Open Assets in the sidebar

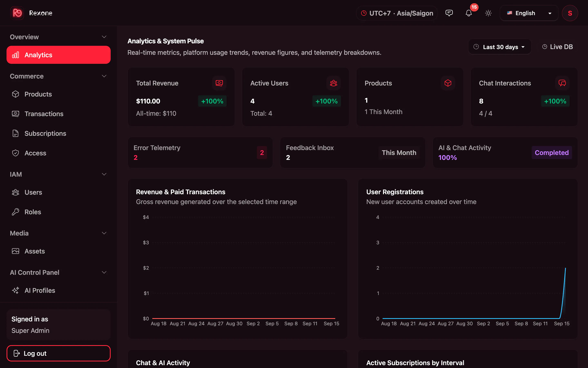pyautogui.click(x=59, y=251)
